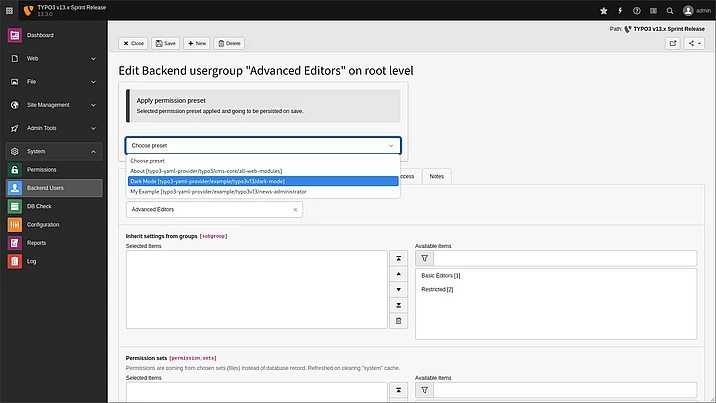This screenshot has height=403, width=716.
Task: Click the Save button
Action: 166,44
